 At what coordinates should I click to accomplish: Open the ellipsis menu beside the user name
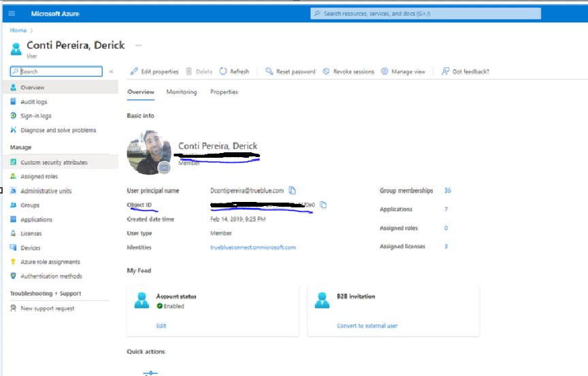click(138, 46)
